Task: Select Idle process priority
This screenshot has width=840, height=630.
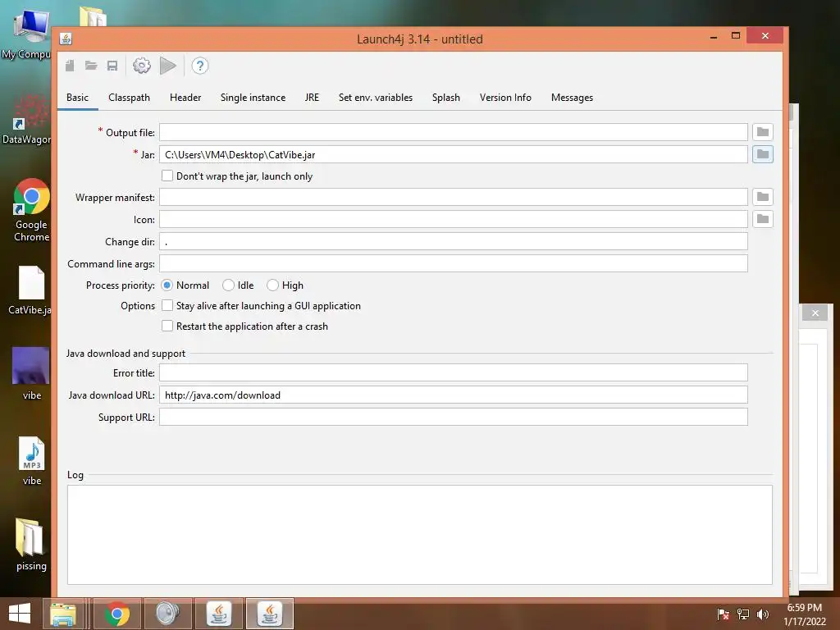Action: pyautogui.click(x=228, y=285)
